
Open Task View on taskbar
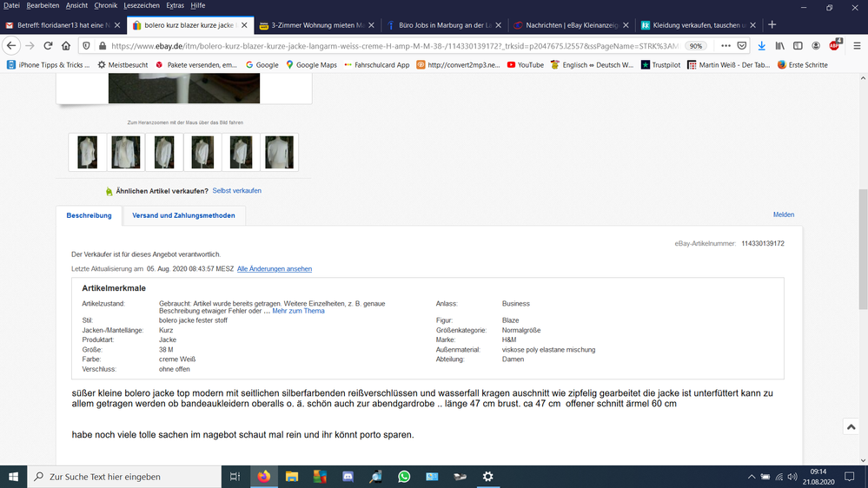(235, 477)
